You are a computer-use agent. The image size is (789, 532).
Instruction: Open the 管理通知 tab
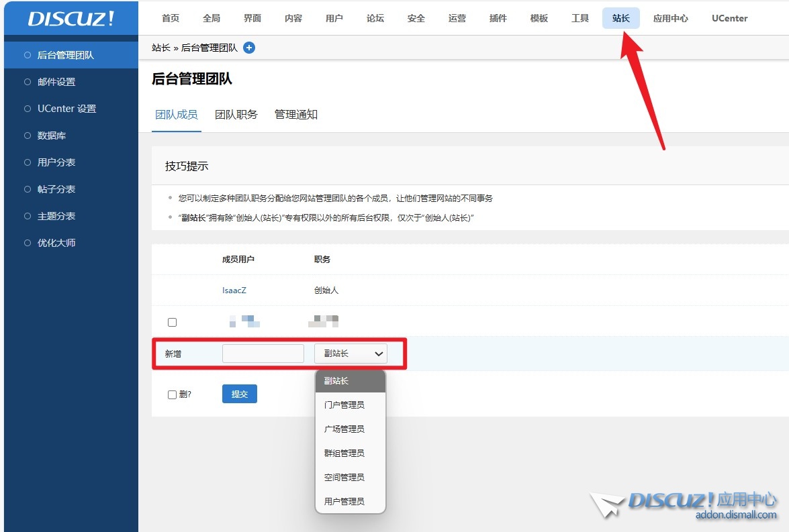pos(296,115)
